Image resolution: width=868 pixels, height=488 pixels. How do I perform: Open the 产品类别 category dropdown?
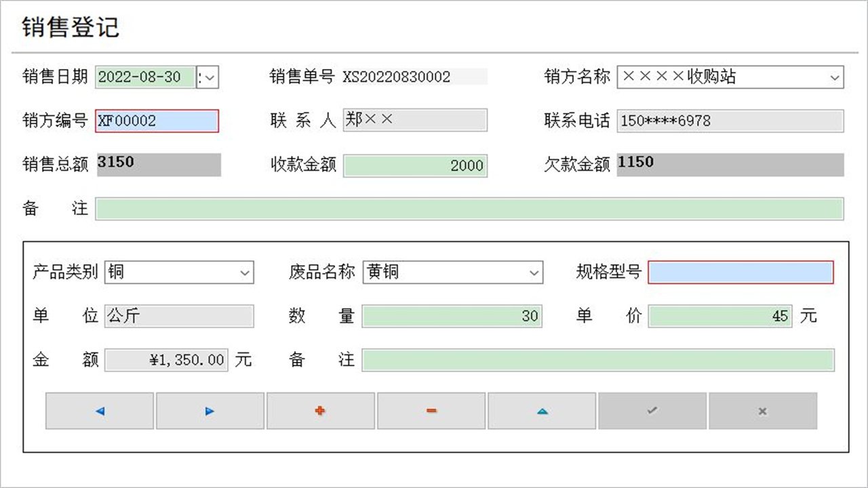[x=245, y=272]
